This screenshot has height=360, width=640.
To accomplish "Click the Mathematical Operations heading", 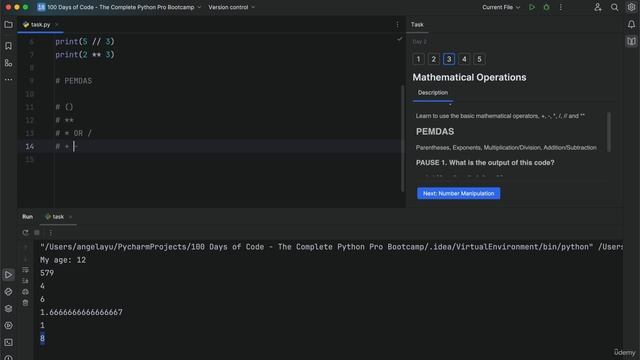I will point(469,77).
